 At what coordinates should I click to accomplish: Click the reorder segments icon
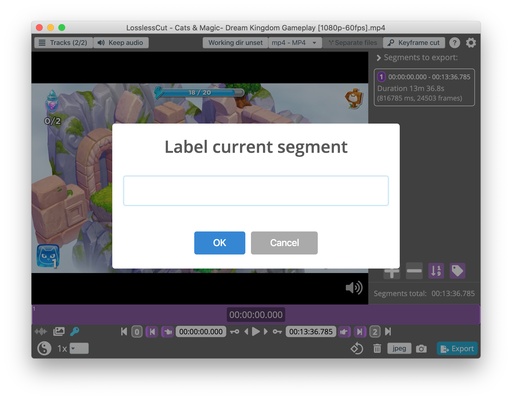coord(436,271)
